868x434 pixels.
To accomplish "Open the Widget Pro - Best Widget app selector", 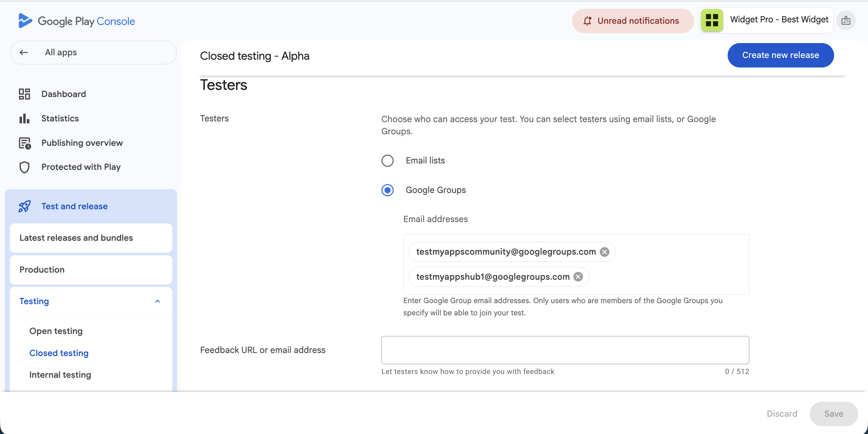I will click(x=766, y=20).
